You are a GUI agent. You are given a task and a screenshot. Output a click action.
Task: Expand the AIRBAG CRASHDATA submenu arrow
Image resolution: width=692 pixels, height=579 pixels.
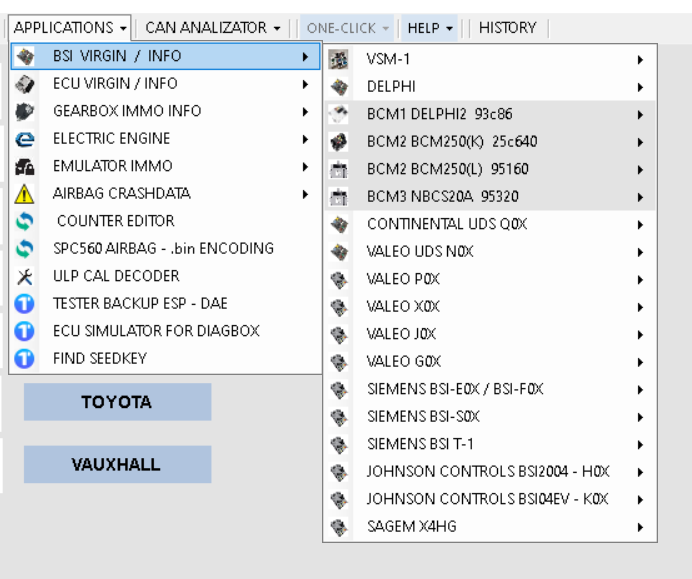(305, 194)
